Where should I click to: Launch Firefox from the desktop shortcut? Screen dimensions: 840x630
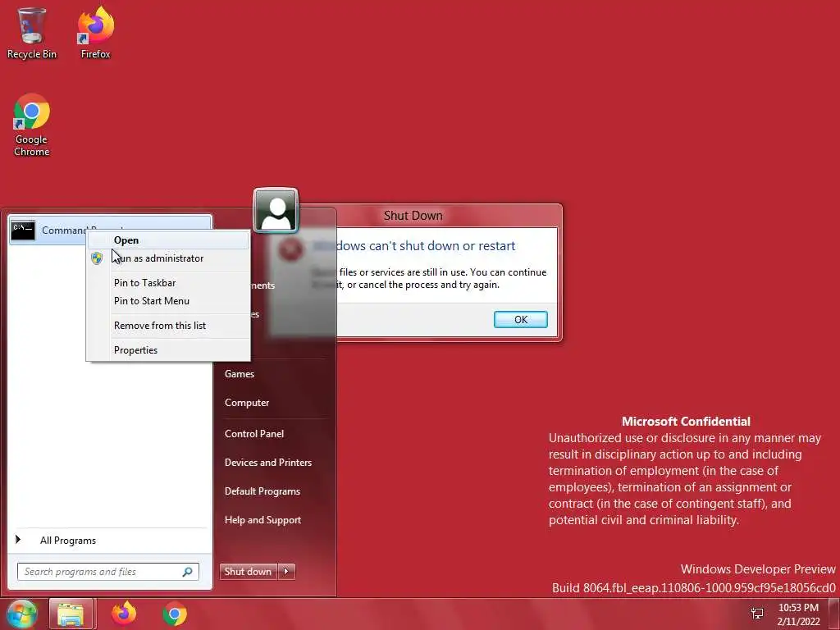pyautogui.click(x=95, y=33)
